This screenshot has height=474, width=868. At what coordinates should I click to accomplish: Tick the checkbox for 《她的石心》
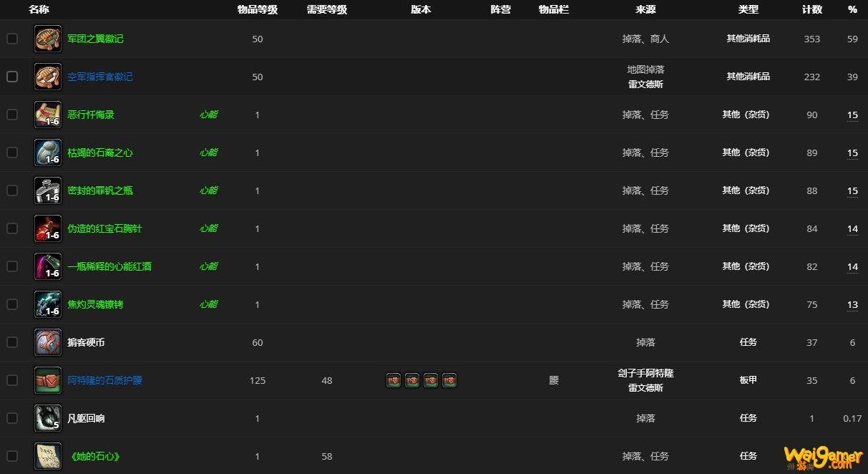(12, 456)
